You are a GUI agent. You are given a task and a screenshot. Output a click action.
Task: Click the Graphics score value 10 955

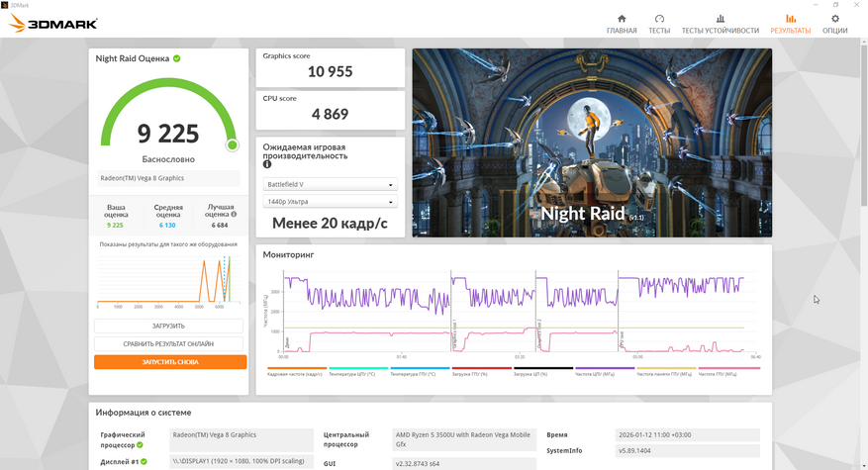pyautogui.click(x=330, y=71)
